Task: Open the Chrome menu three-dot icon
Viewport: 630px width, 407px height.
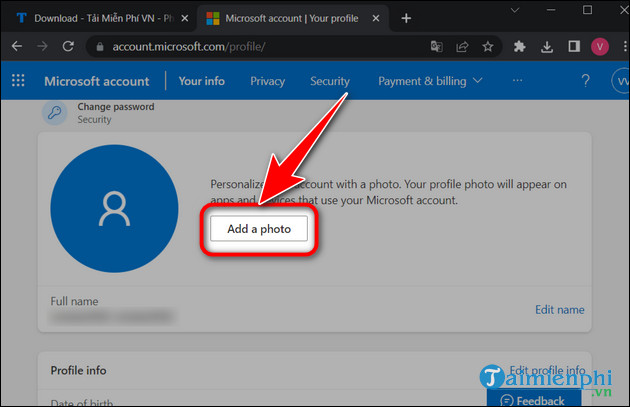Action: point(625,47)
